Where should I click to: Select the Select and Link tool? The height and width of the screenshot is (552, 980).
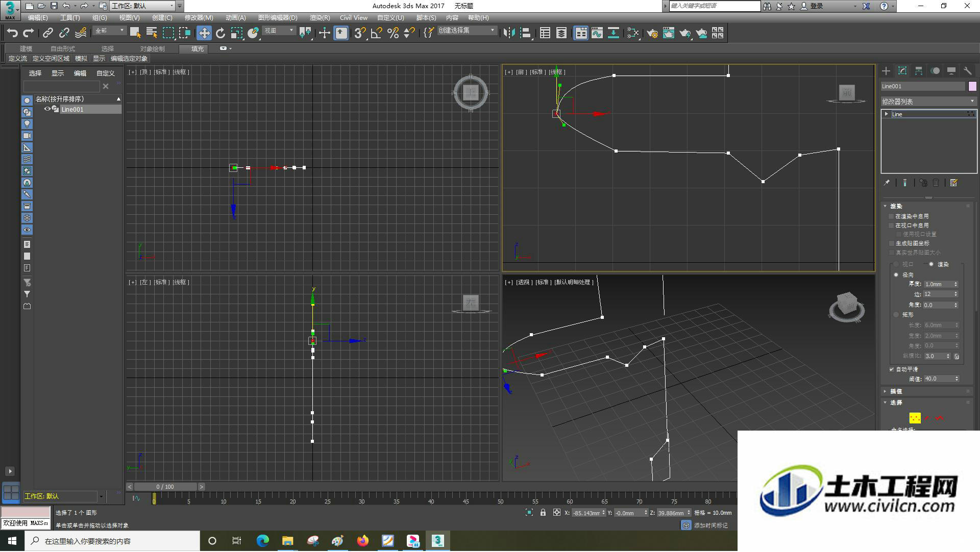(48, 33)
